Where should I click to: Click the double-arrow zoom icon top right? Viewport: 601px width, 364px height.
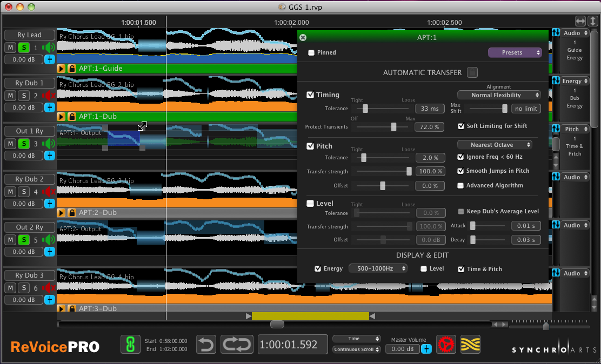tap(580, 21)
